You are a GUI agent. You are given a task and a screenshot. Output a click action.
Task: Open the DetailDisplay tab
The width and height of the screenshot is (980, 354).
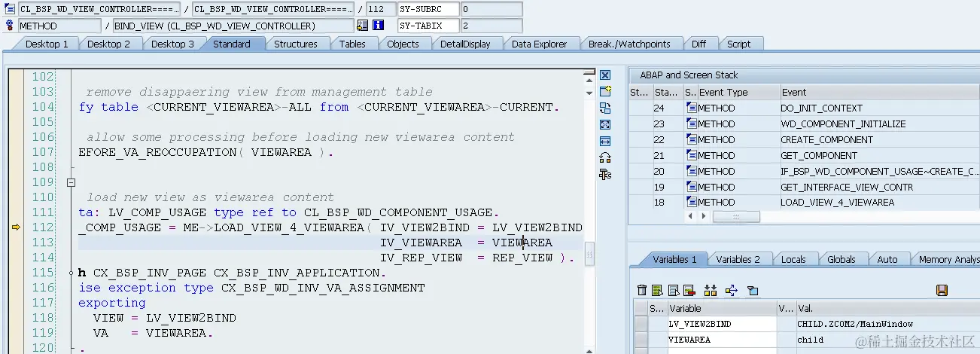[465, 44]
